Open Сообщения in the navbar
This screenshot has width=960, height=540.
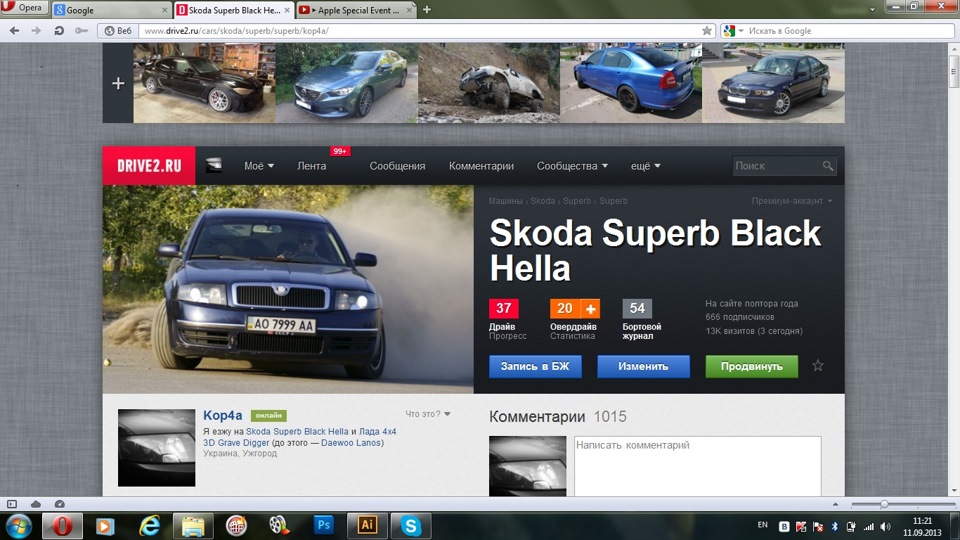tap(397, 166)
